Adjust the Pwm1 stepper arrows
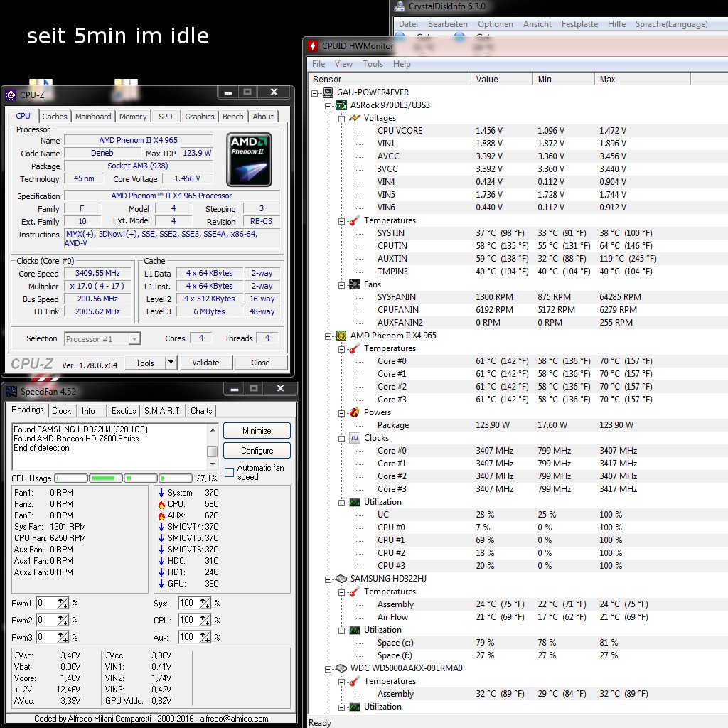The width and height of the screenshot is (728, 728). click(x=63, y=604)
